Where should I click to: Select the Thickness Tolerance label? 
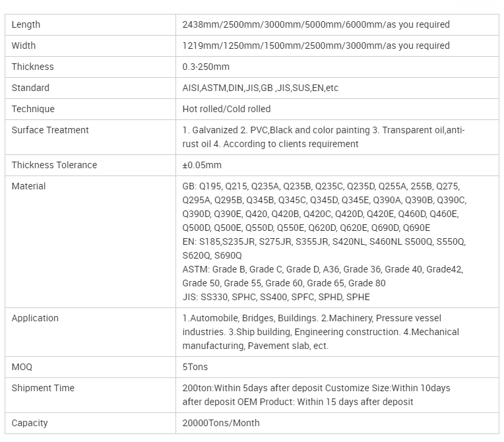(x=54, y=165)
